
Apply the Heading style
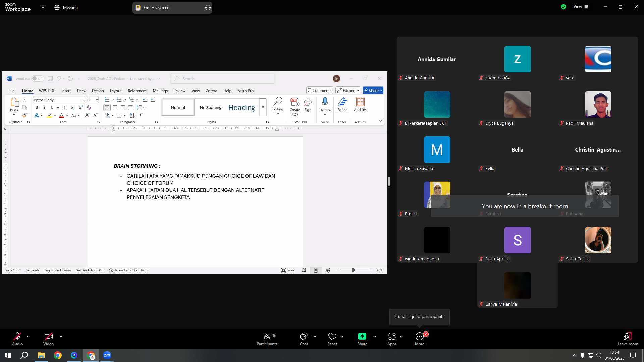click(242, 108)
